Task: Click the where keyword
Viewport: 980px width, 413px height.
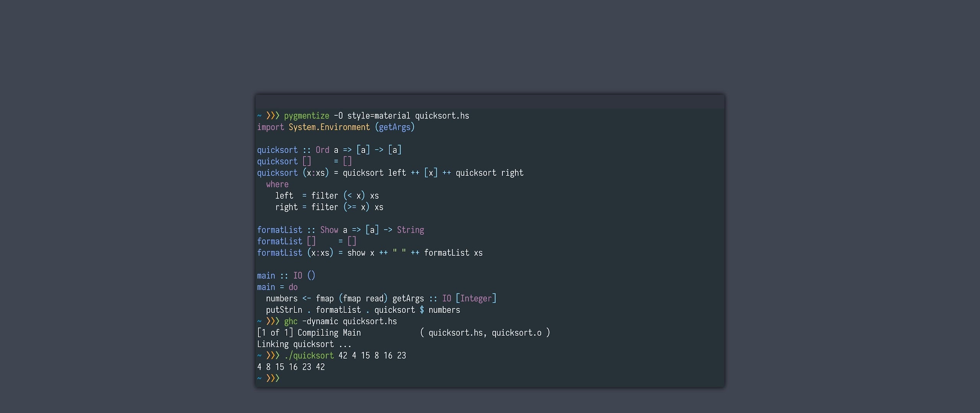Action: (x=277, y=184)
